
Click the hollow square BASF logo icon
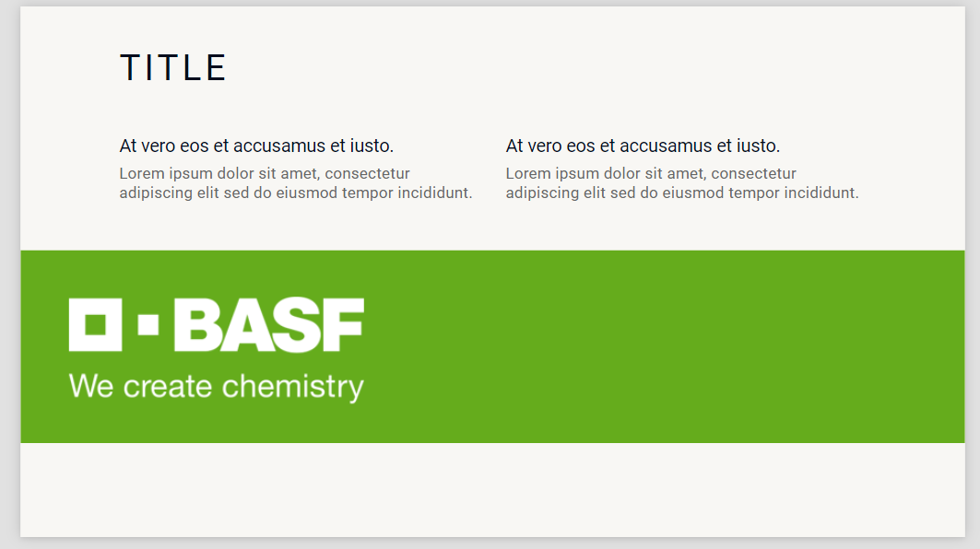point(95,324)
